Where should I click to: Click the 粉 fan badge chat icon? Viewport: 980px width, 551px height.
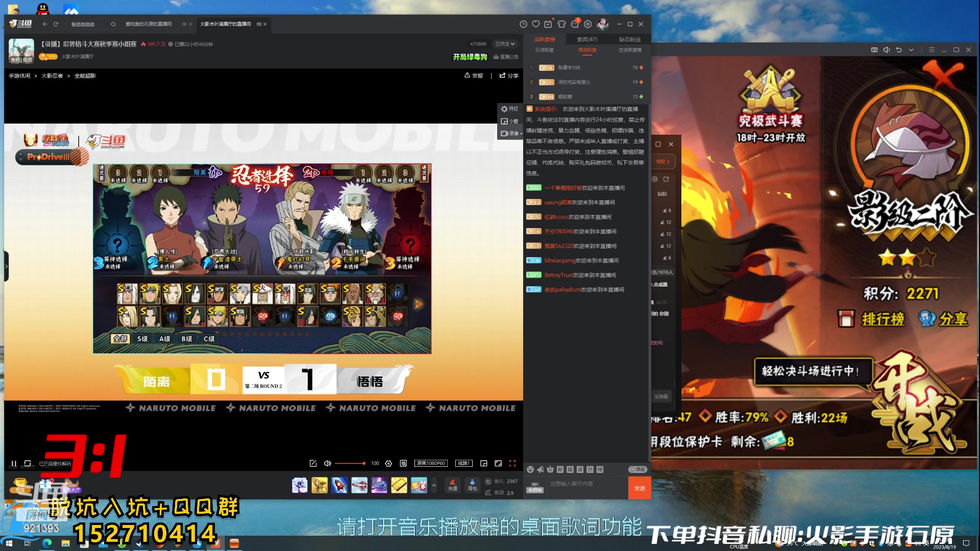click(560, 469)
